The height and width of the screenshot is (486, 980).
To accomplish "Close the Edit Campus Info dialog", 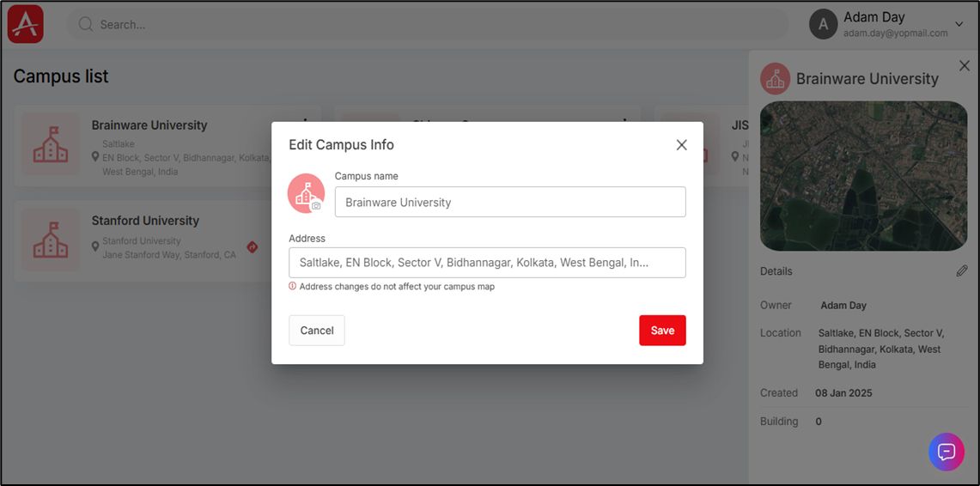I will point(681,145).
